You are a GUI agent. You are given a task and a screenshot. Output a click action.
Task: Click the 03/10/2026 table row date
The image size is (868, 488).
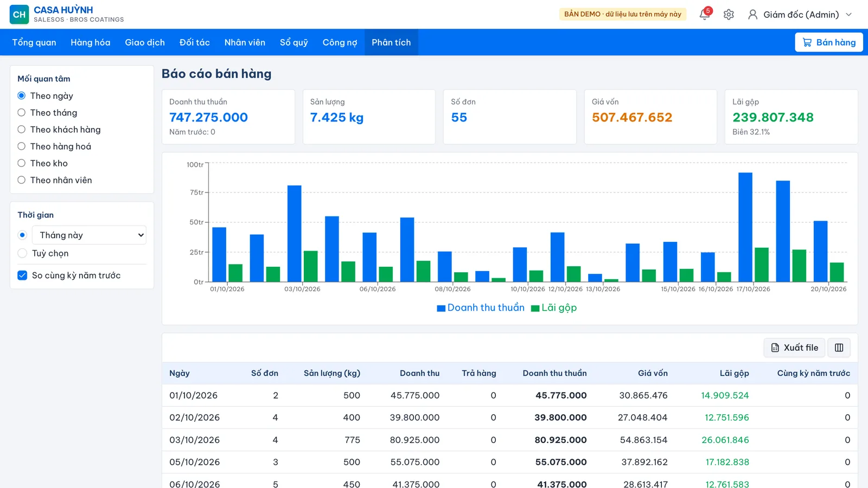tap(194, 440)
